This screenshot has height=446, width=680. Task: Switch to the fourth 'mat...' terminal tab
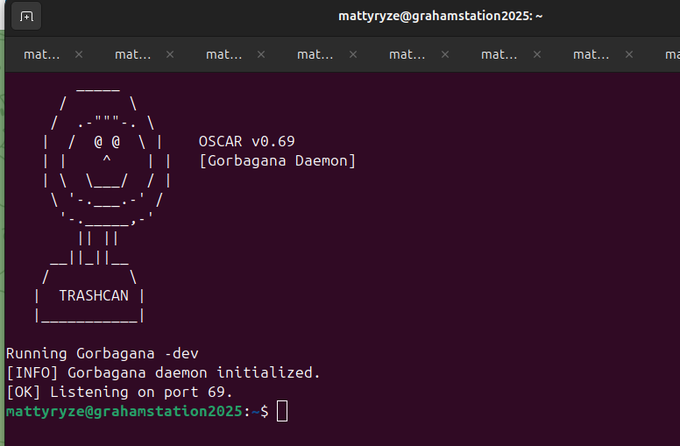[x=315, y=55]
